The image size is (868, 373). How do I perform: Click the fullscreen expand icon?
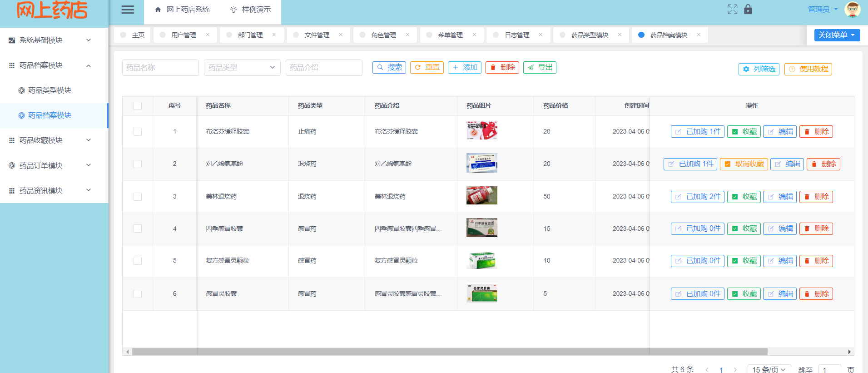point(732,9)
